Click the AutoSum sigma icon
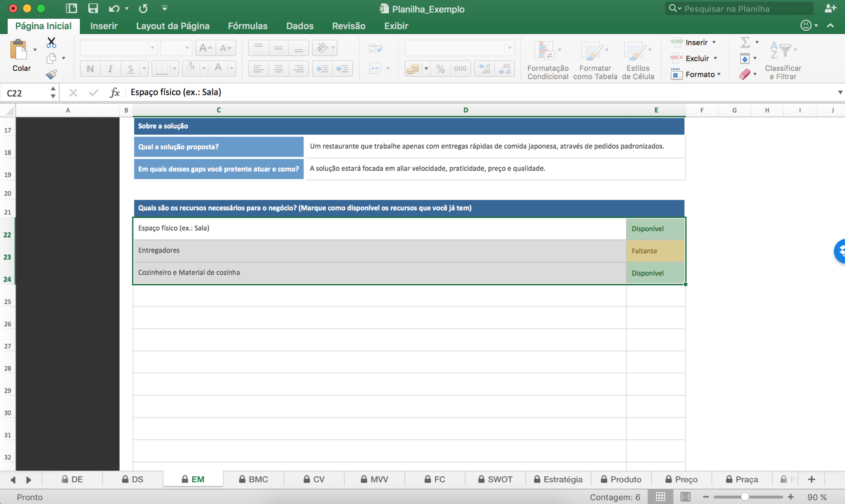 pos(745,42)
